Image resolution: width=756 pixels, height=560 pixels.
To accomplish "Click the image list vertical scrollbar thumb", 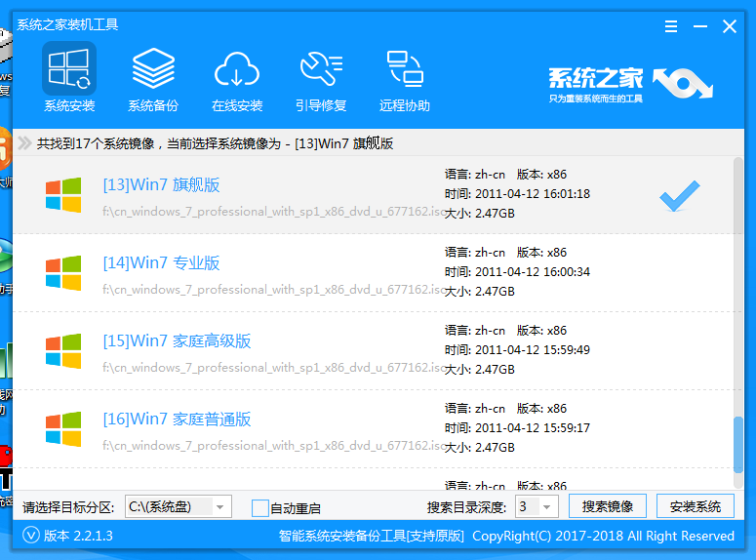I will (738, 444).
